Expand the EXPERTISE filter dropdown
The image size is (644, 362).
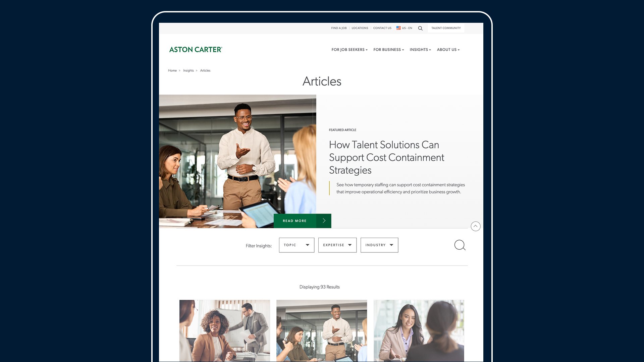337,245
